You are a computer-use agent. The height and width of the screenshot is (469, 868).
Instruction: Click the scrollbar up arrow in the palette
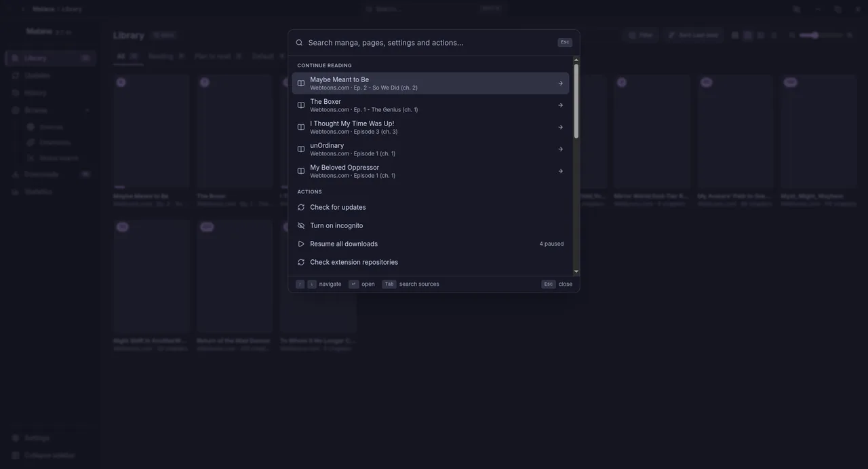[576, 59]
